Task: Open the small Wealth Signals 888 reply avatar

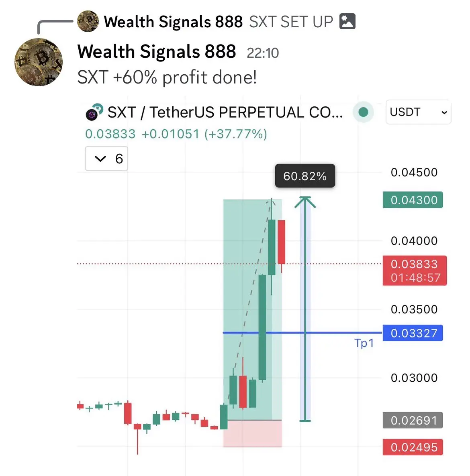Action: [88, 21]
